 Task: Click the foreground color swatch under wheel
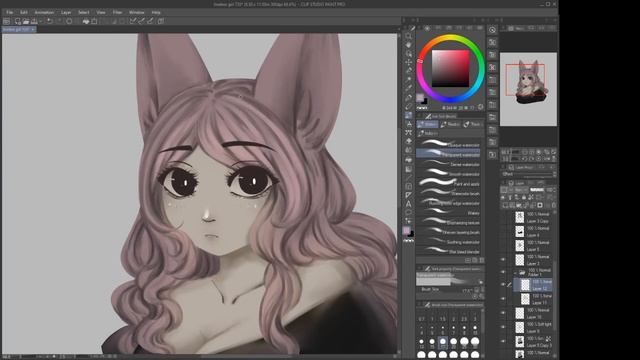(420, 98)
